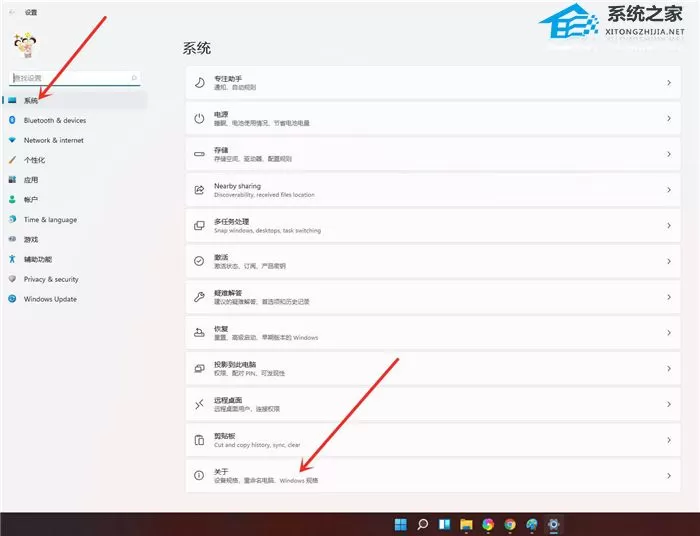Image resolution: width=700 pixels, height=536 pixels.
Task: Open File Explorer from taskbar
Action: 466,524
